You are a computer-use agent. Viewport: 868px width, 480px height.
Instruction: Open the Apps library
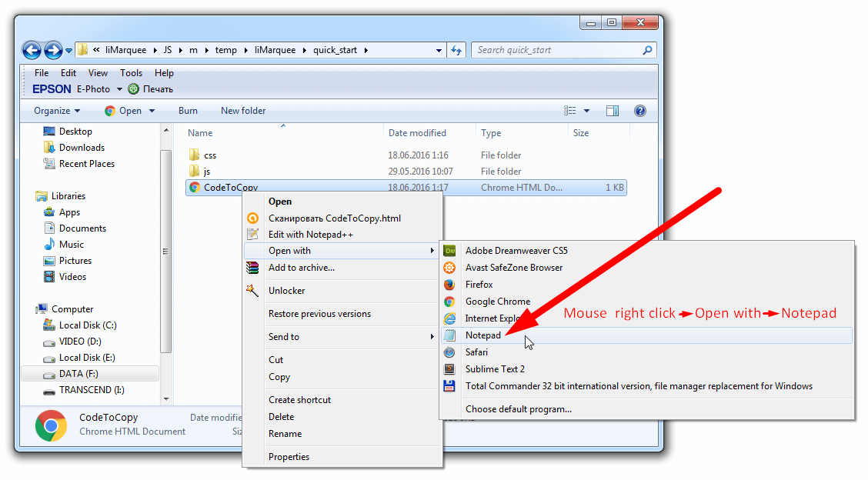click(69, 212)
